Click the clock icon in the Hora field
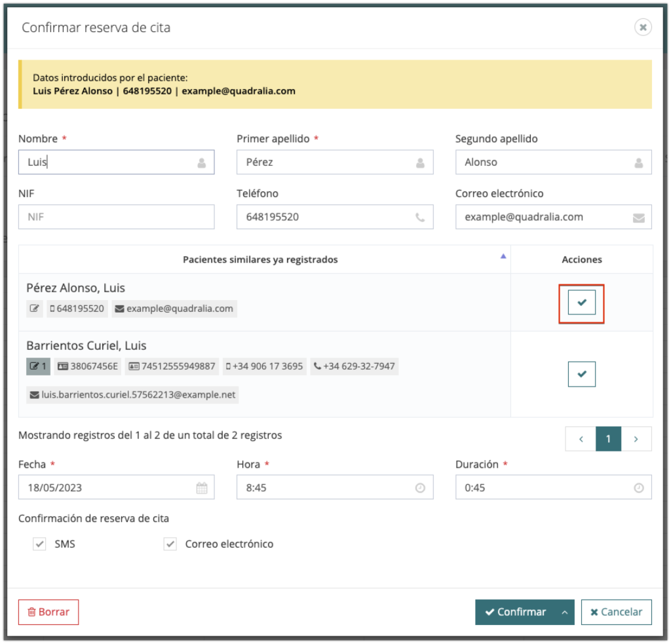The width and height of the screenshot is (671, 644). click(x=420, y=487)
